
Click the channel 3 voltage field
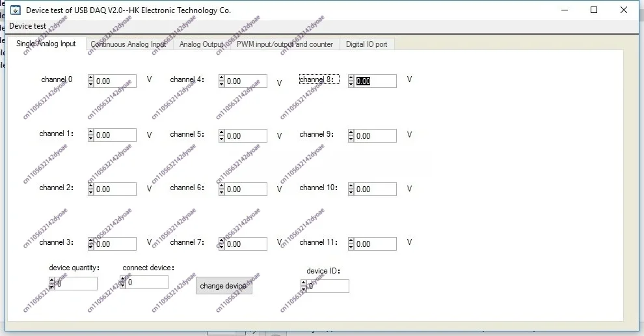tap(115, 244)
